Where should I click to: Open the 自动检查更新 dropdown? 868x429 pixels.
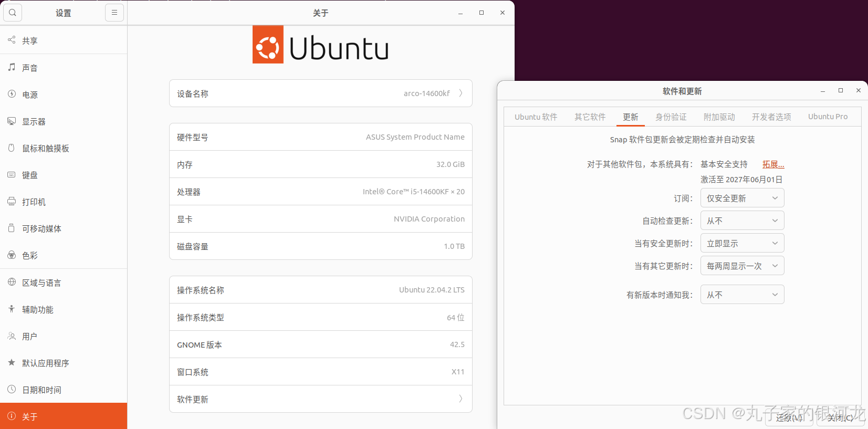[x=742, y=221]
